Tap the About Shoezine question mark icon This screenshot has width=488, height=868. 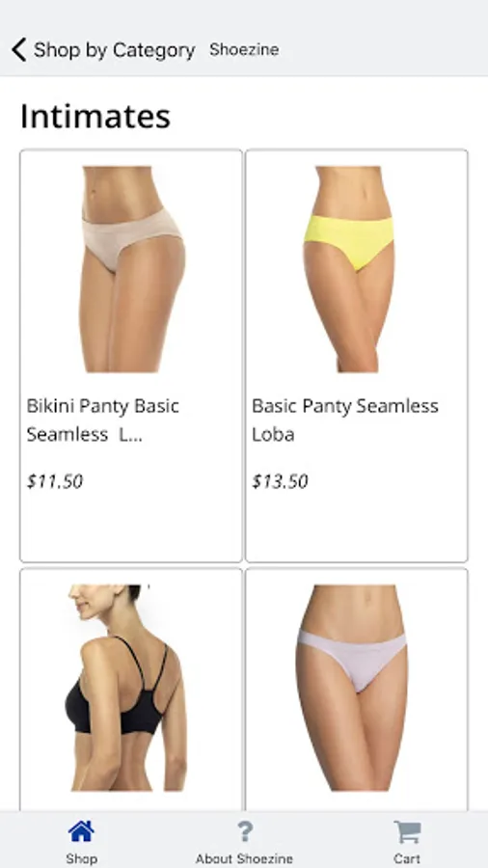coord(245,831)
